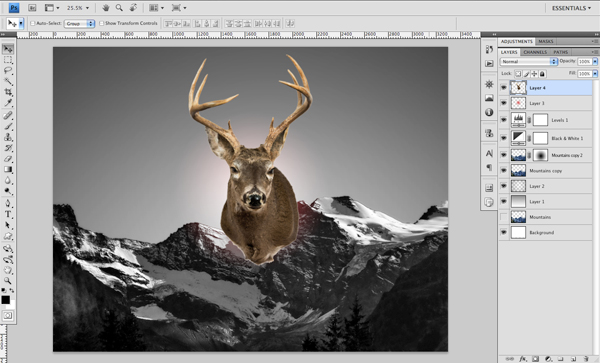Show the hidden Mountains layer
Screen dimensions: 600x363
[x=504, y=217]
